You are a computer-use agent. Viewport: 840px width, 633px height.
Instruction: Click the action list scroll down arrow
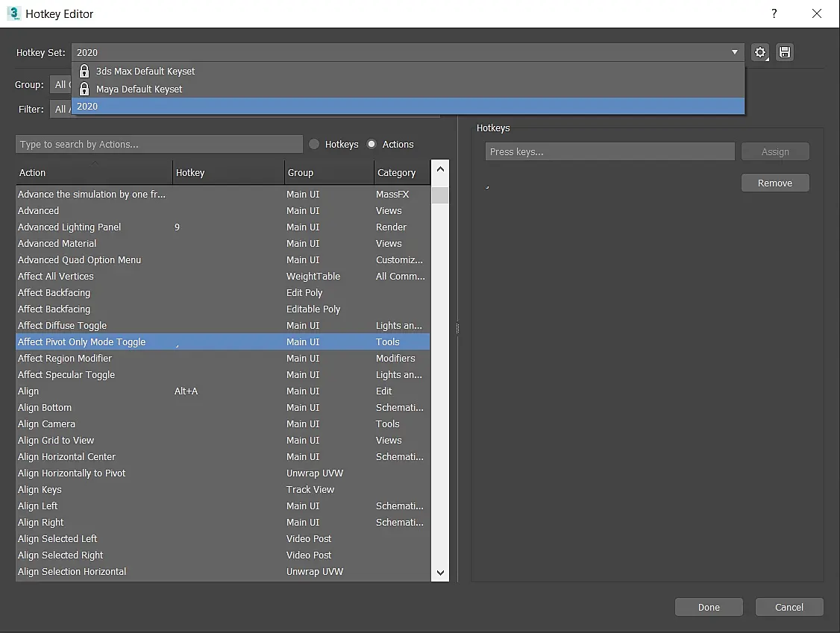440,573
